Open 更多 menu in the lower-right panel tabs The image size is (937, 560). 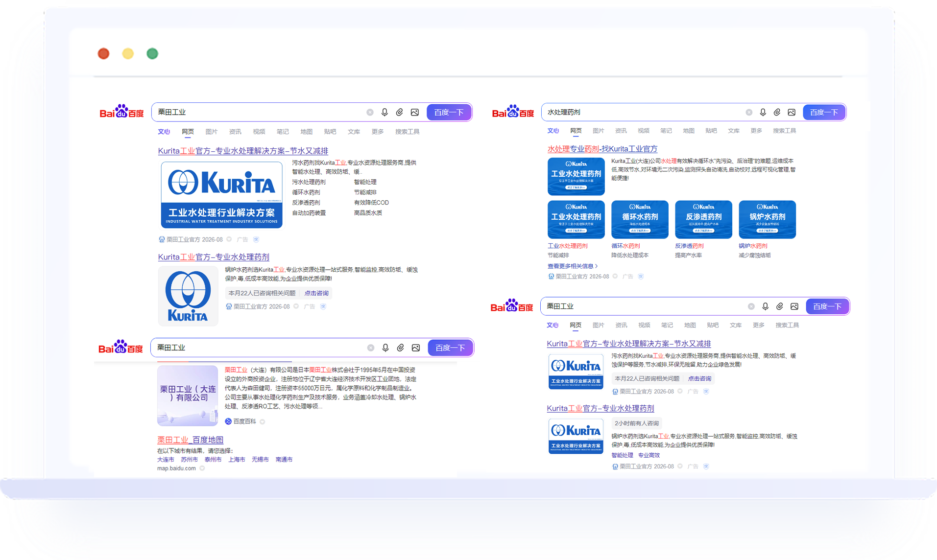[x=759, y=325]
